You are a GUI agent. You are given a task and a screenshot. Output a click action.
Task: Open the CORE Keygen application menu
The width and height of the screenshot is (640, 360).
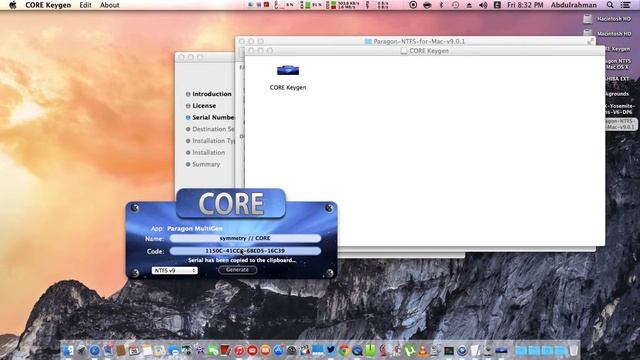pyautogui.click(x=48, y=5)
